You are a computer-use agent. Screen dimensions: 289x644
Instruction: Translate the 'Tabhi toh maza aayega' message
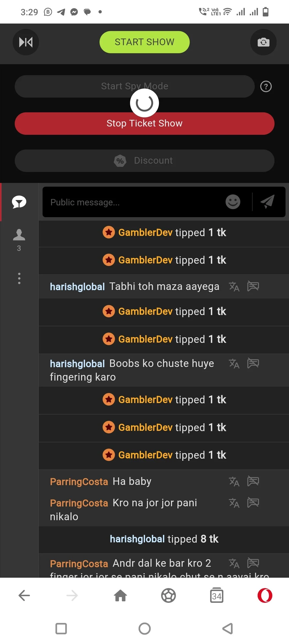pyautogui.click(x=234, y=286)
